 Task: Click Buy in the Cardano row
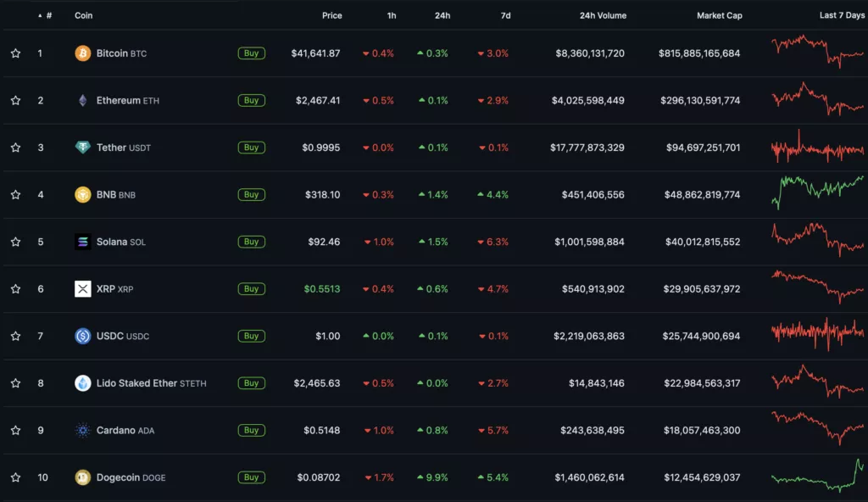pos(251,430)
